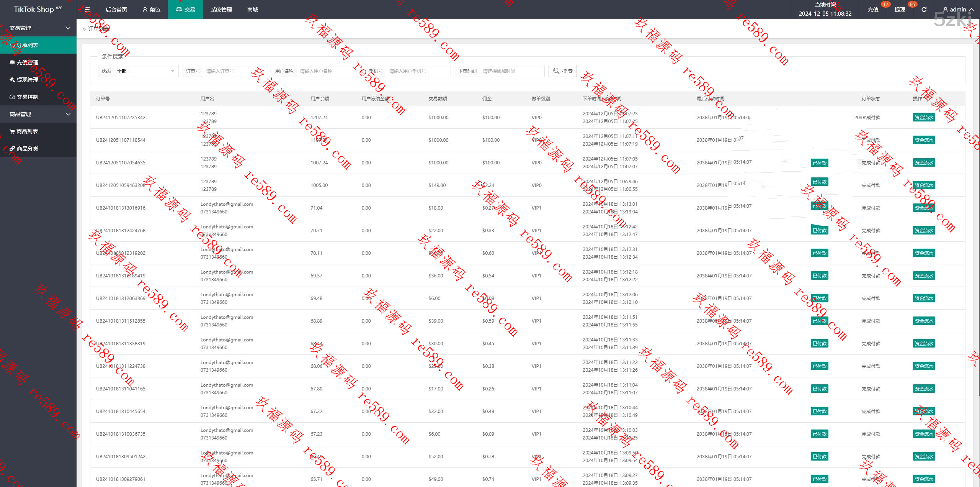Click the 搜索 search button

[562, 71]
